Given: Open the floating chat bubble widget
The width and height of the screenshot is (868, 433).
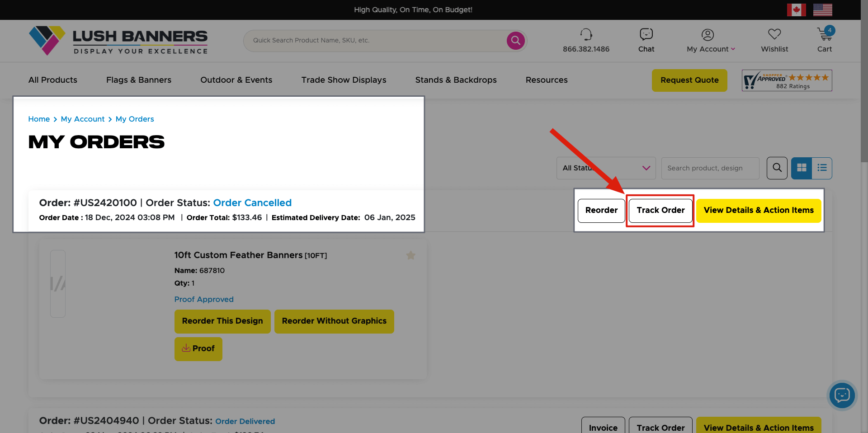Looking at the screenshot, I should tap(842, 395).
